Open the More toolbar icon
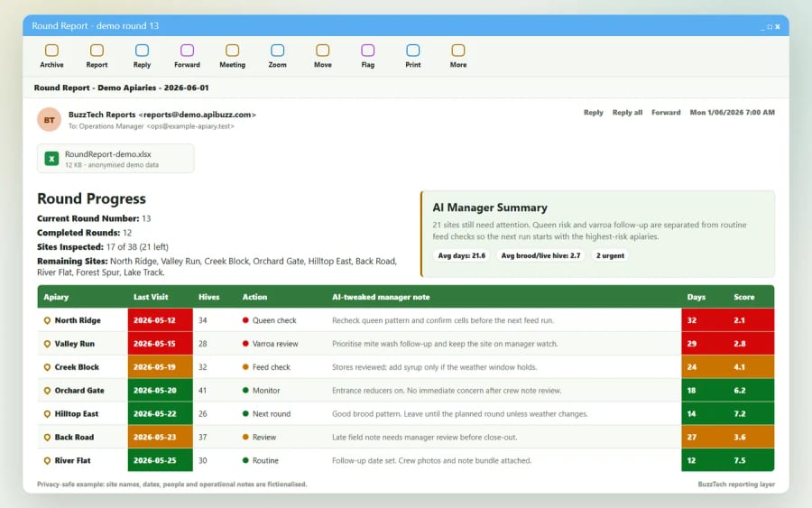The image size is (812, 508). click(x=457, y=51)
